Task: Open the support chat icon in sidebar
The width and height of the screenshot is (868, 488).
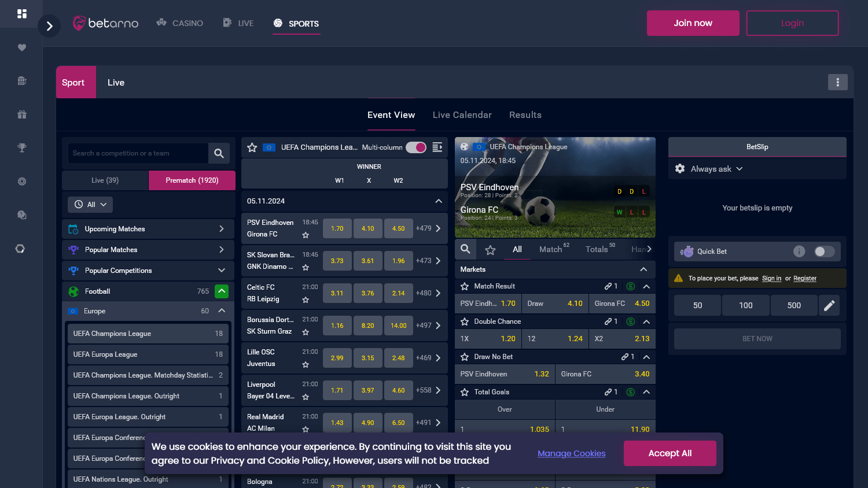Action: pos(21,215)
